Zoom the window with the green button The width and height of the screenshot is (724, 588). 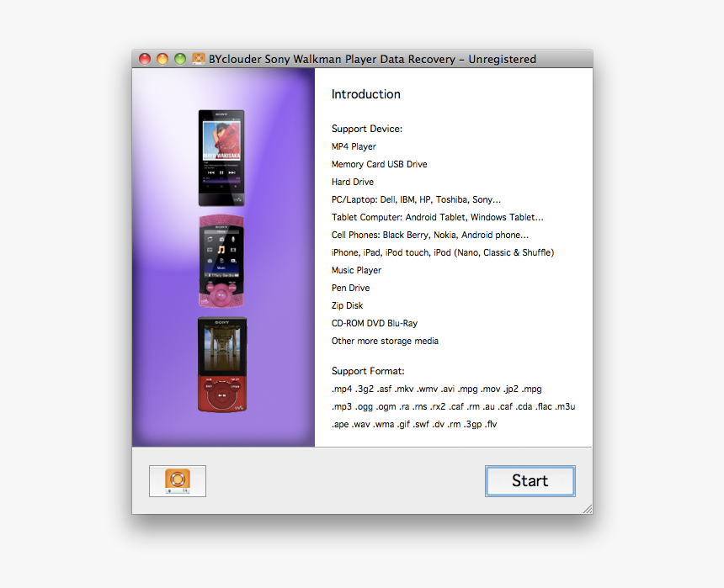[x=180, y=59]
